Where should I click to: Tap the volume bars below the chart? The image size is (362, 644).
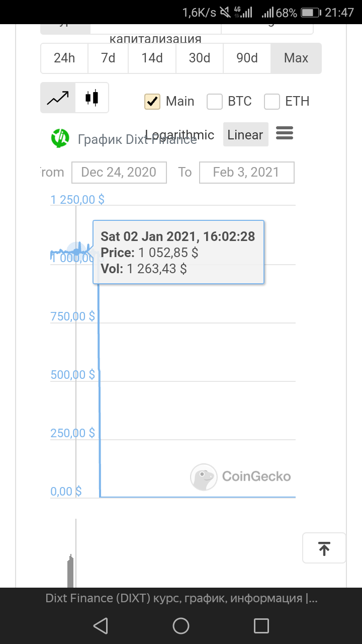[x=71, y=571]
